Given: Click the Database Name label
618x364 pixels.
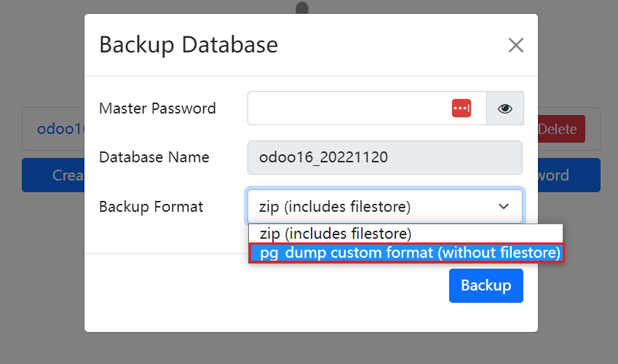Looking at the screenshot, I should (x=154, y=157).
